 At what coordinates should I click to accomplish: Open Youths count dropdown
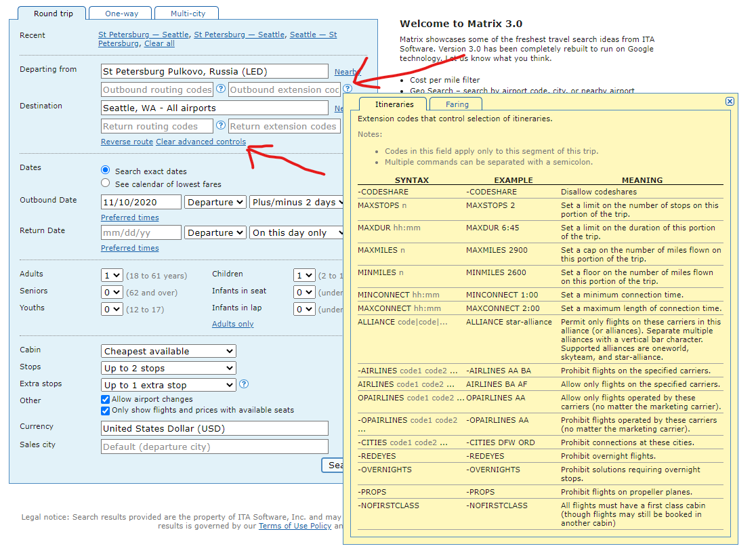[112, 309]
